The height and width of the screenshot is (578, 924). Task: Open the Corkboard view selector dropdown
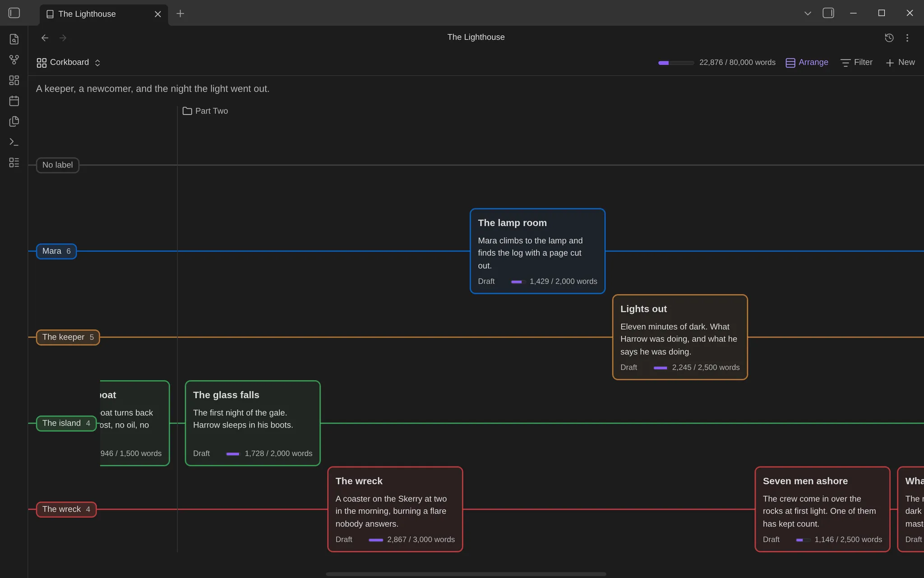coord(69,62)
